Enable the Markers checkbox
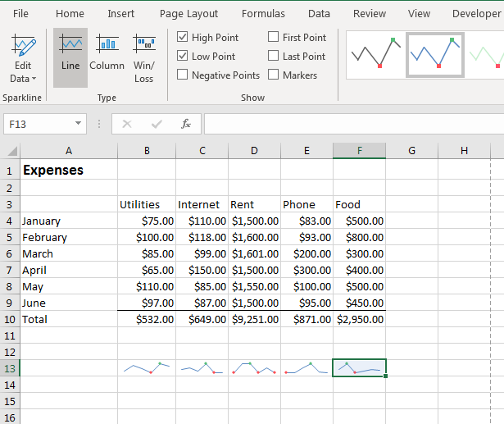The width and height of the screenshot is (504, 424). pyautogui.click(x=273, y=74)
